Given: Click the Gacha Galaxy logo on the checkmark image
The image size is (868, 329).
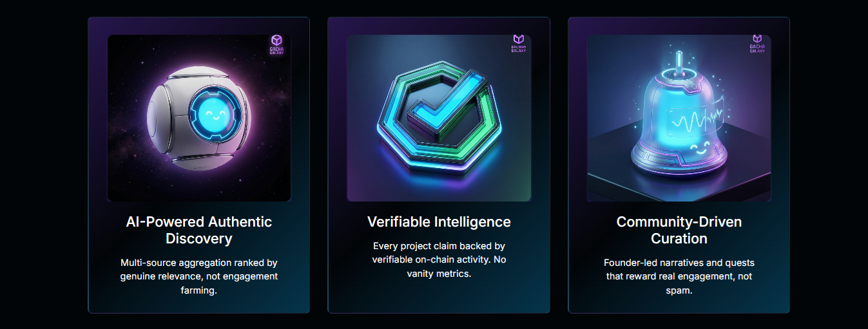Looking at the screenshot, I should click(x=518, y=44).
